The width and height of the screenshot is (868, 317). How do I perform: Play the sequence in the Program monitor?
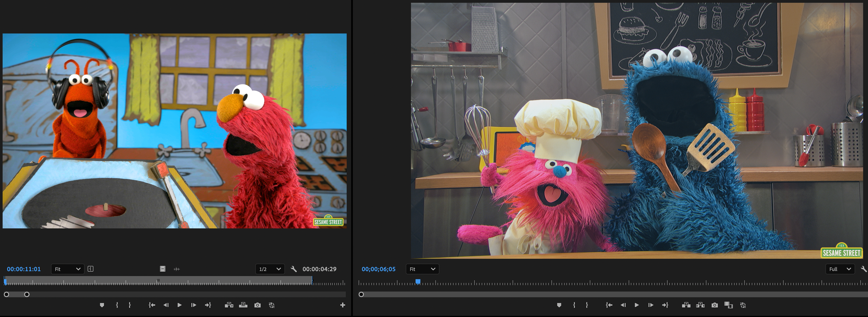637,305
